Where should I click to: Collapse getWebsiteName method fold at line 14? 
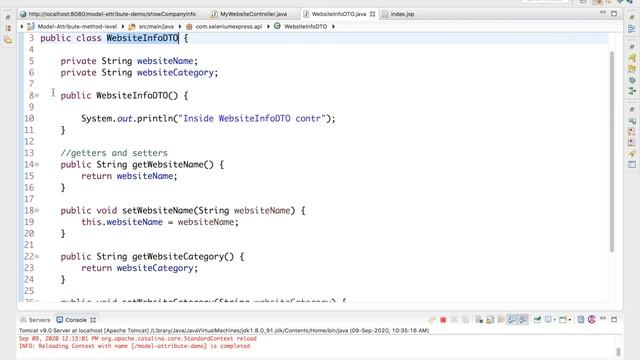tap(37, 164)
